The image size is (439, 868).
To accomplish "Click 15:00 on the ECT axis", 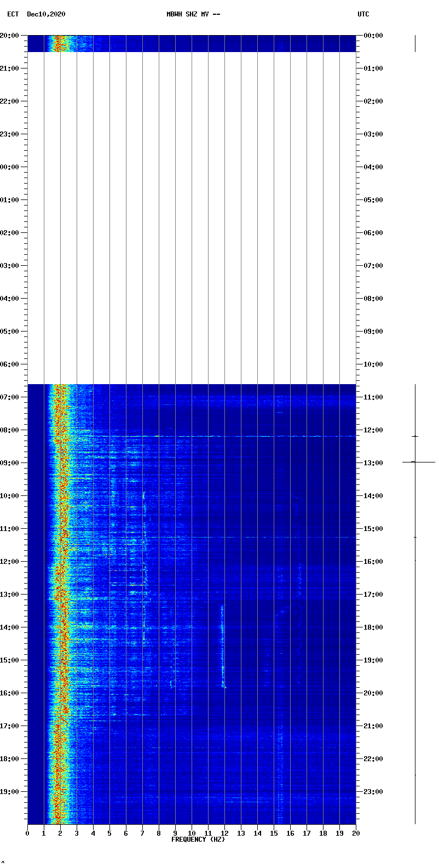I will coord(10,660).
